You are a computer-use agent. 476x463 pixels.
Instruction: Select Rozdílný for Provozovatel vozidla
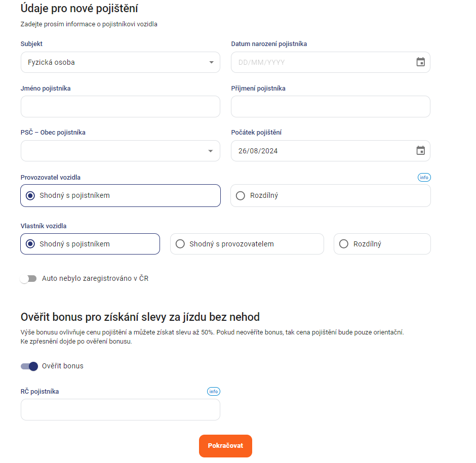(x=331, y=196)
